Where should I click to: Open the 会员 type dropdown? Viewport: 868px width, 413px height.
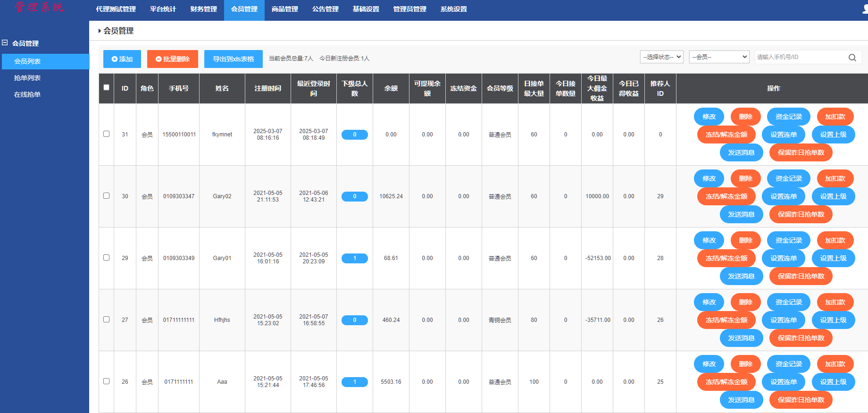(719, 57)
